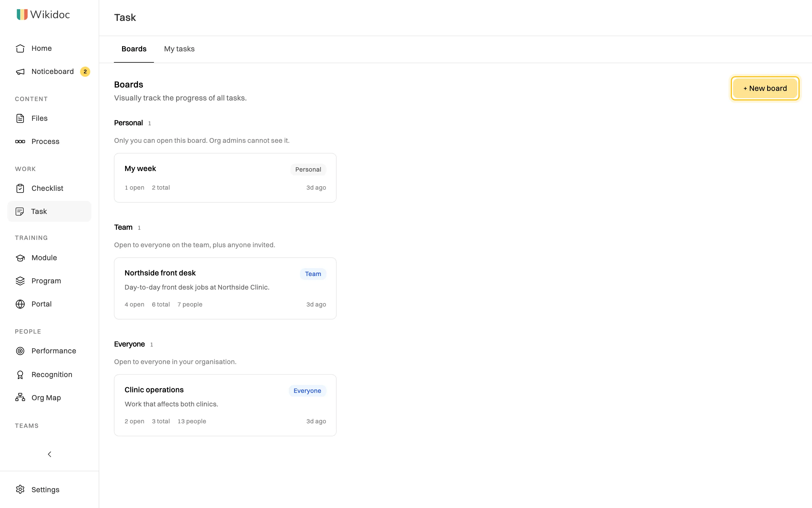Screen dimensions: 812x508
Task: Select Checklist in the sidebar menu
Action: click(x=49, y=188)
